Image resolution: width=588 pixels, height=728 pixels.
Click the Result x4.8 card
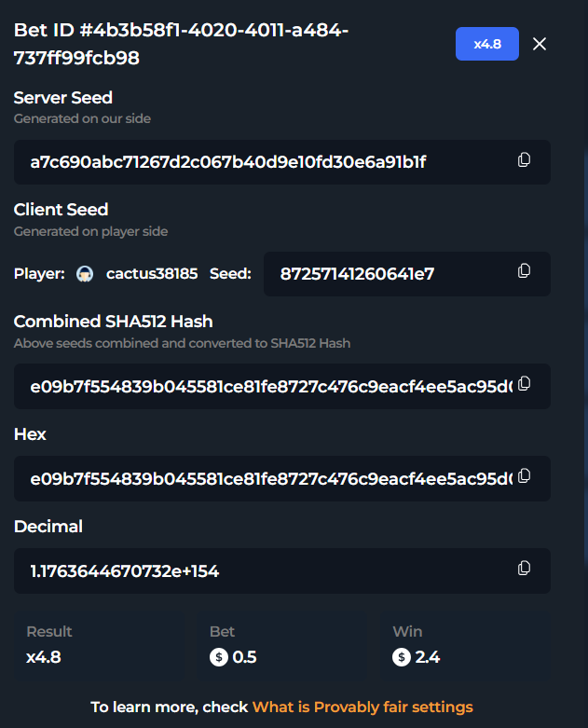tap(99, 645)
